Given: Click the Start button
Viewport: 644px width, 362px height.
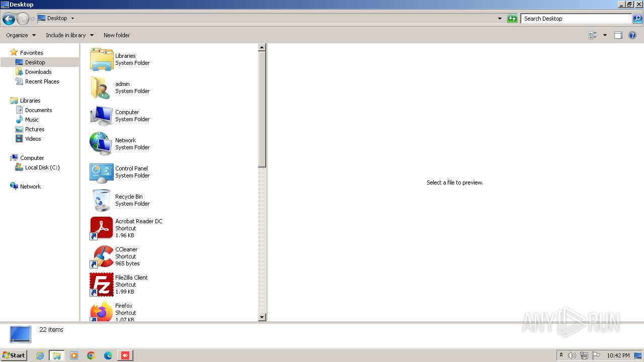Looking at the screenshot, I should [x=14, y=355].
